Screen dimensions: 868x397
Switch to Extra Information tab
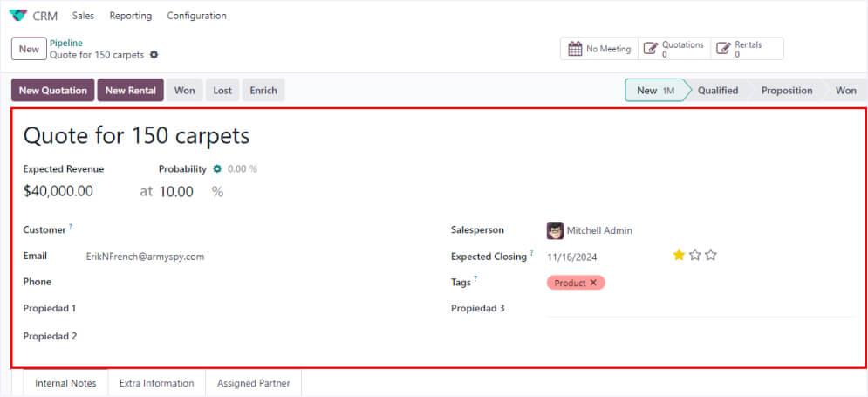(x=156, y=383)
